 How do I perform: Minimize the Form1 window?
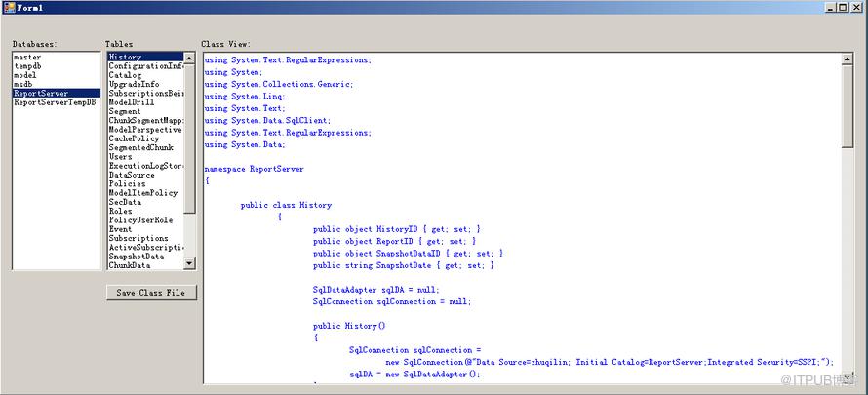point(831,7)
